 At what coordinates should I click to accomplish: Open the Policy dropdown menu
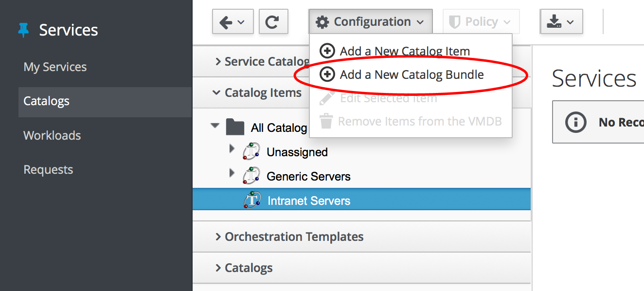click(x=481, y=22)
